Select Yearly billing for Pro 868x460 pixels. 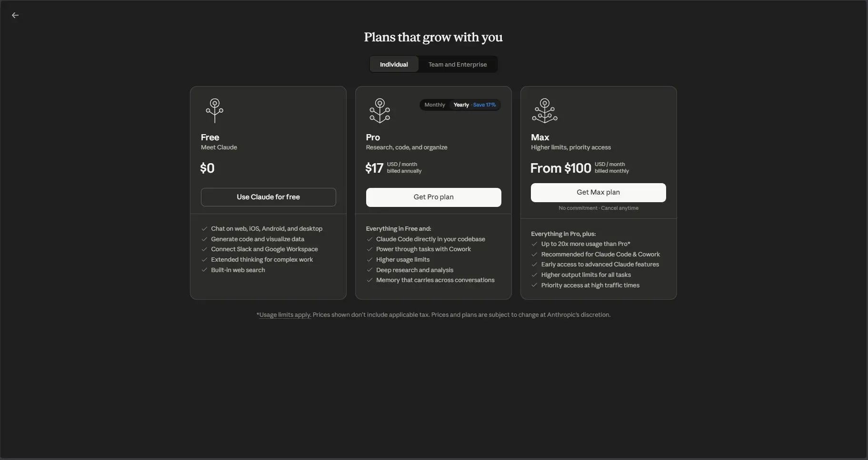[461, 105]
